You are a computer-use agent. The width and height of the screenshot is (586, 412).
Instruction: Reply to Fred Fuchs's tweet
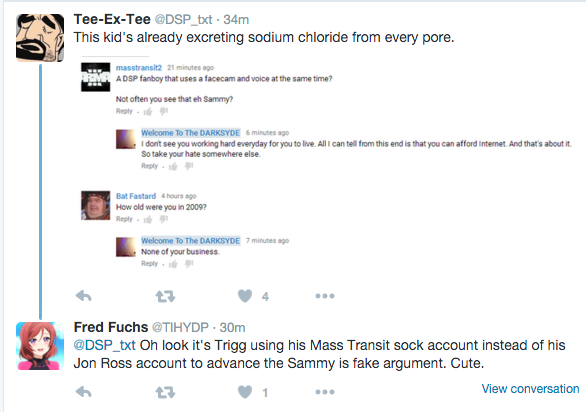pyautogui.click(x=83, y=392)
